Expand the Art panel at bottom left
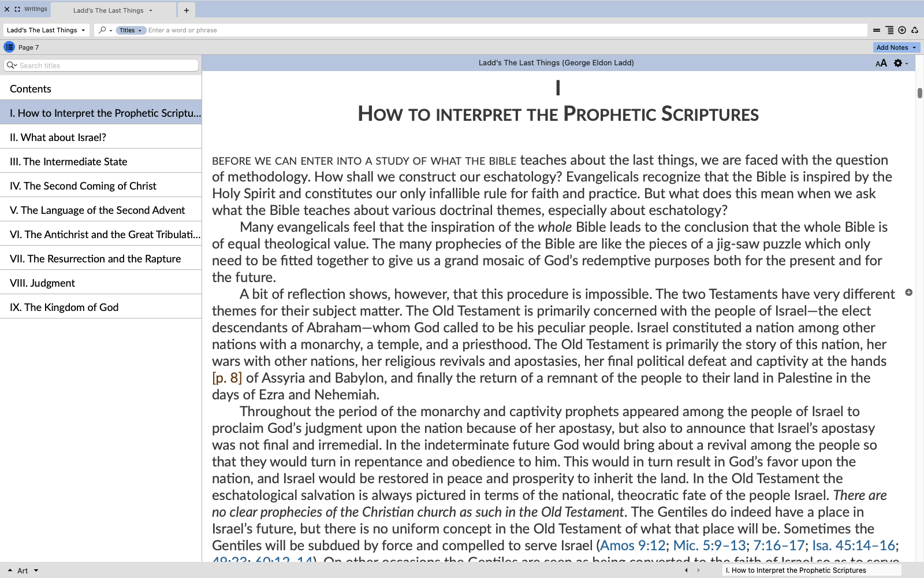The height and width of the screenshot is (578, 924). [x=23, y=570]
